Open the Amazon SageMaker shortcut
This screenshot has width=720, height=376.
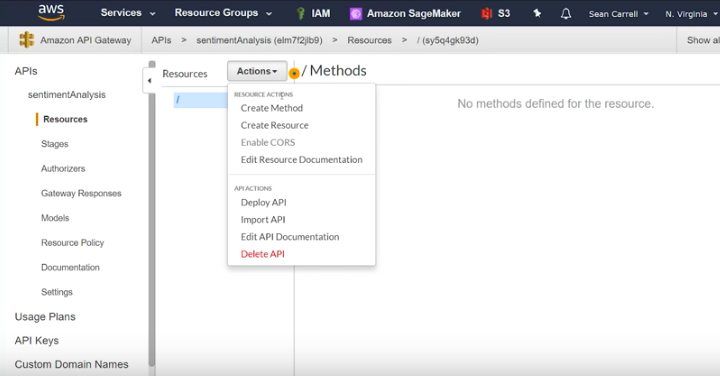pos(405,13)
